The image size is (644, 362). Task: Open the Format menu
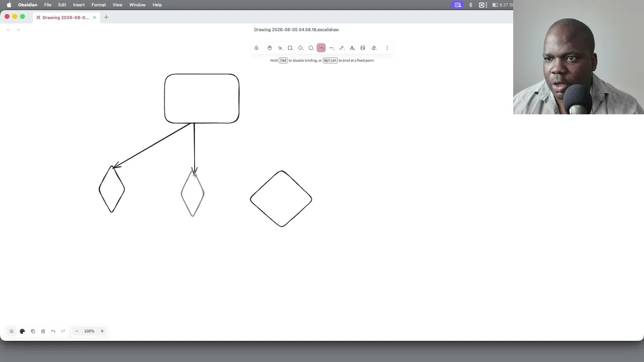[99, 5]
